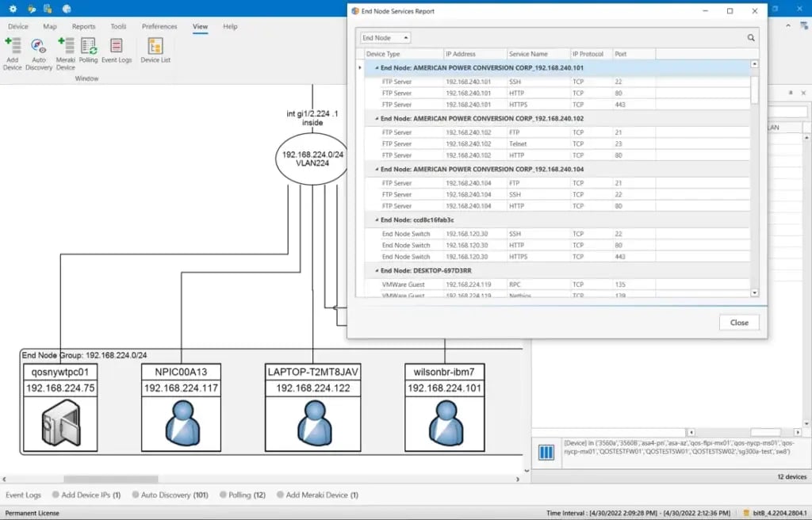The image size is (812, 520).
Task: Open Event Logs from the ribbon
Action: coord(117,48)
